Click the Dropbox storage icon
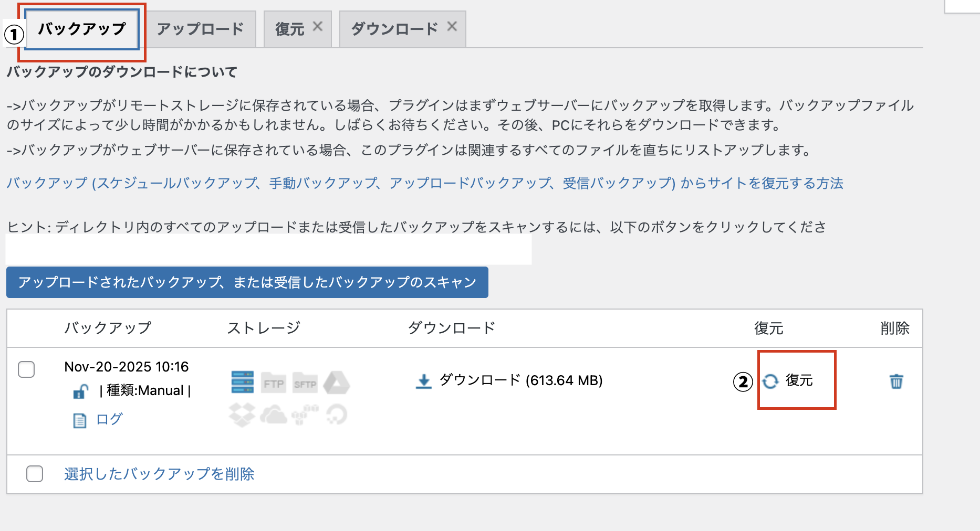Viewport: 980px width, 531px height. pos(242,415)
